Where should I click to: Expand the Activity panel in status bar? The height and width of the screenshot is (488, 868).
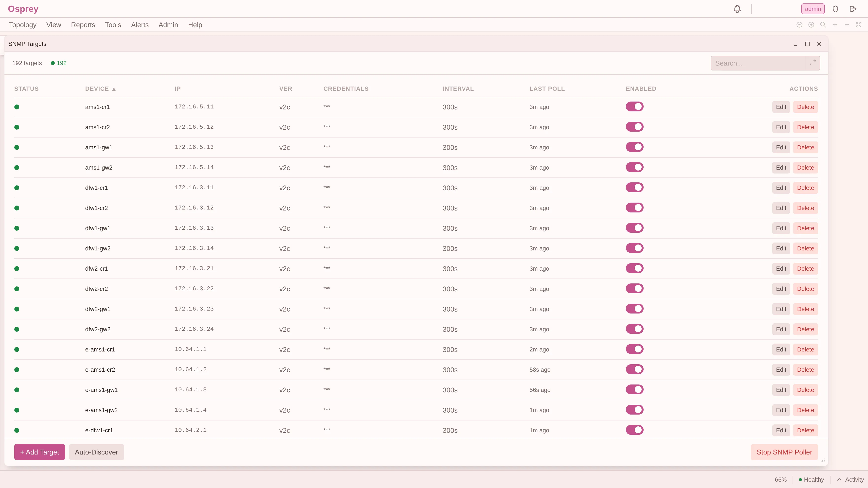(850, 480)
